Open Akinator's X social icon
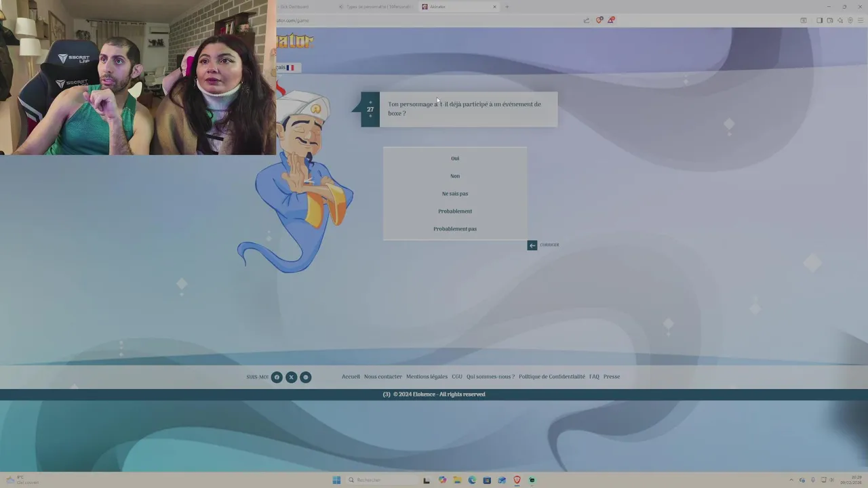Image resolution: width=868 pixels, height=488 pixels. pyautogui.click(x=291, y=377)
